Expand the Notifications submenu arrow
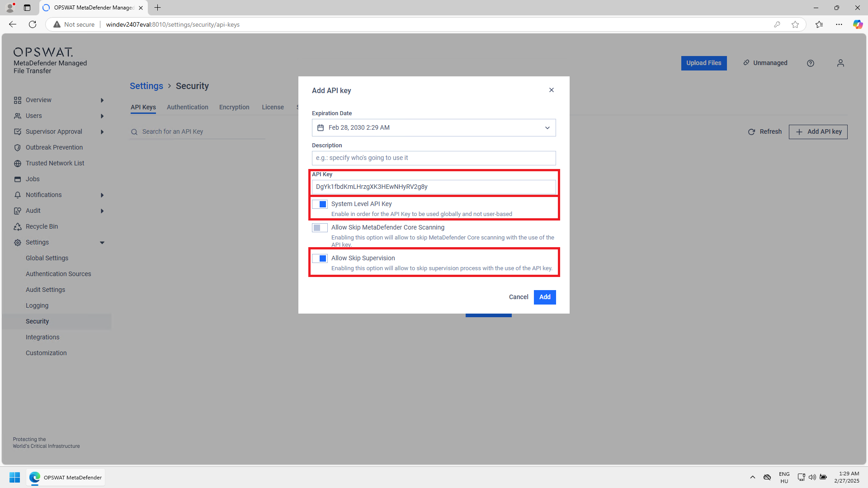The image size is (868, 488). tap(102, 195)
